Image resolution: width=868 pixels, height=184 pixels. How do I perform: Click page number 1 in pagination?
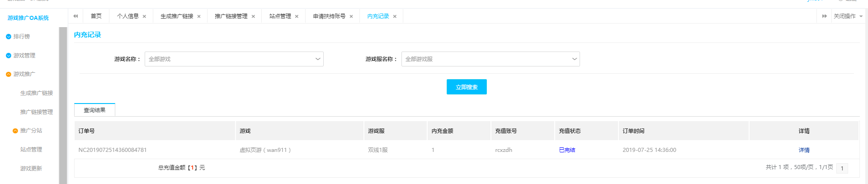[842, 168]
